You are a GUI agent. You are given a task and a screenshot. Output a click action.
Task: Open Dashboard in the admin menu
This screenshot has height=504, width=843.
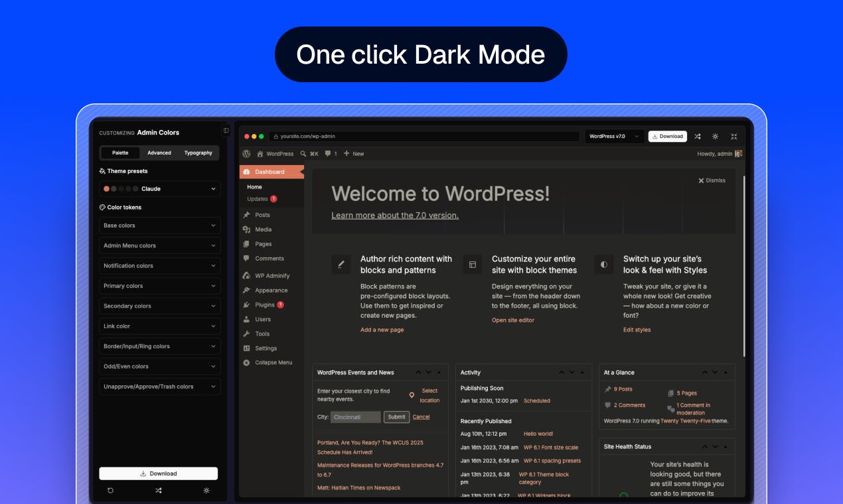tap(271, 172)
